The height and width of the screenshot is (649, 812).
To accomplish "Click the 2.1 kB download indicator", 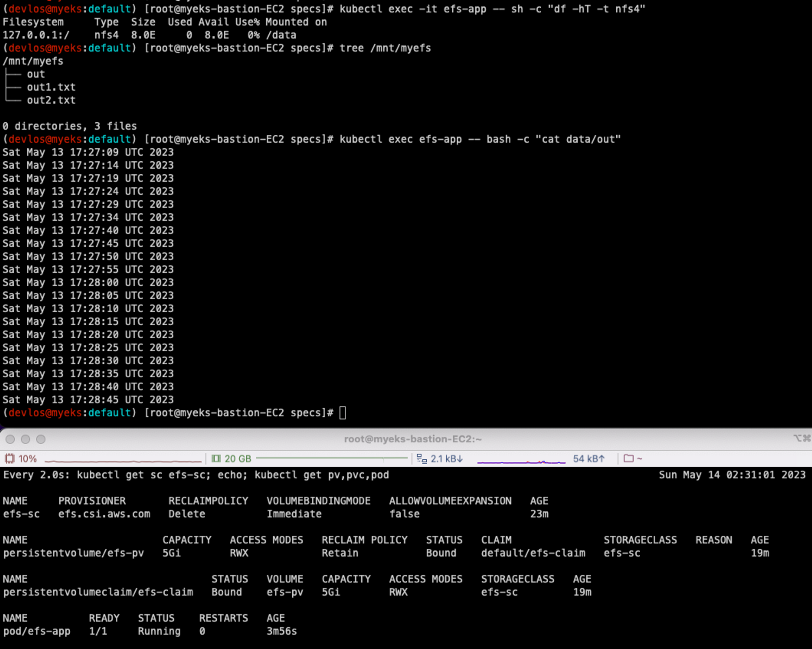I will point(446,459).
